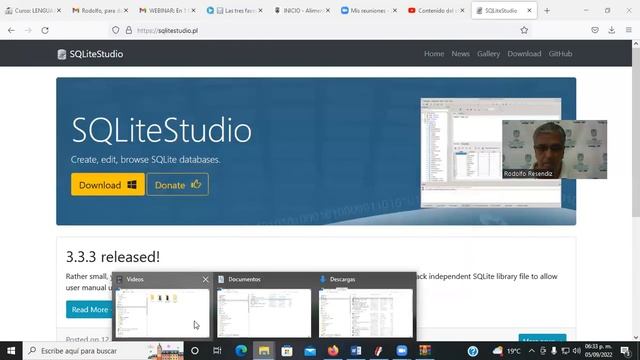Open the volume speaker tray icon
The width and height of the screenshot is (640, 360).
(576, 351)
